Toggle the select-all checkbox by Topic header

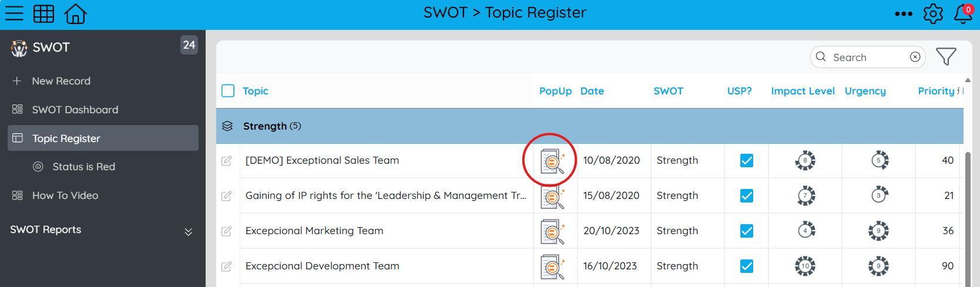pyautogui.click(x=228, y=90)
